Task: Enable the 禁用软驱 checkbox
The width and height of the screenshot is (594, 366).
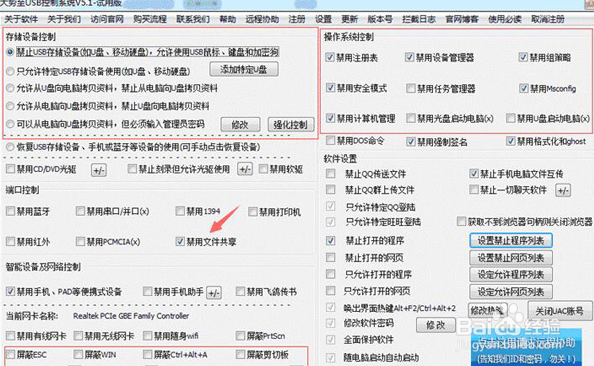Action: tap(263, 169)
